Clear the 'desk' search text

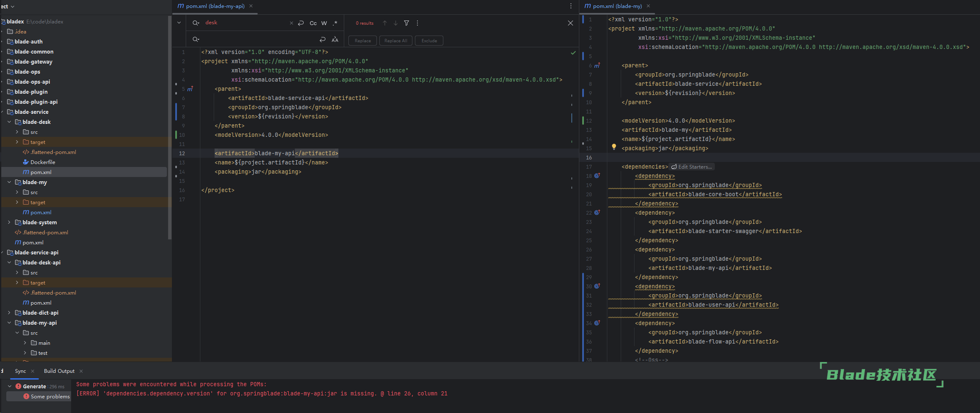click(x=292, y=23)
